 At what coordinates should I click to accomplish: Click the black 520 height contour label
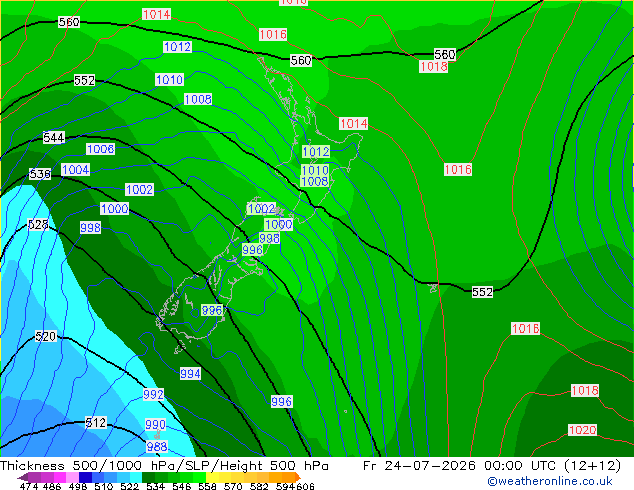[45, 336]
